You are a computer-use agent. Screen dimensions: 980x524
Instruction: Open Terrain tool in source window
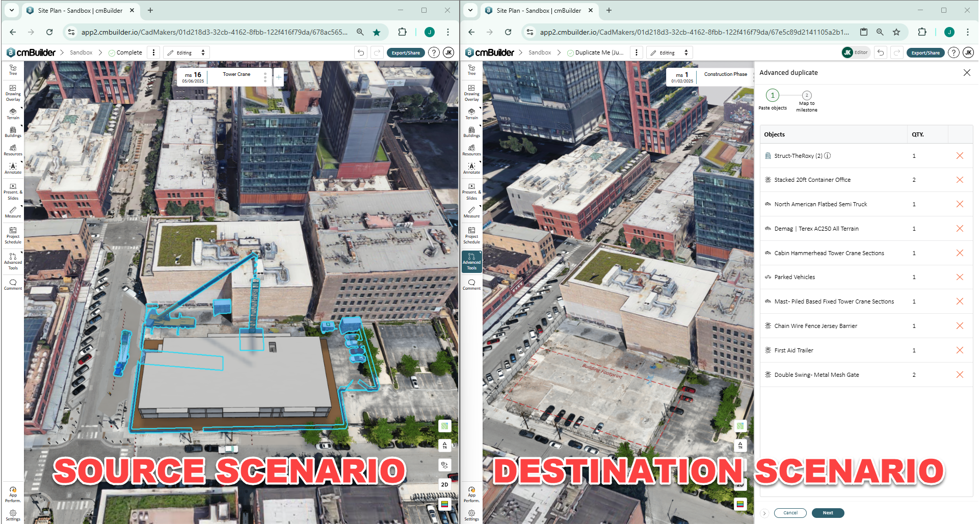(13, 114)
